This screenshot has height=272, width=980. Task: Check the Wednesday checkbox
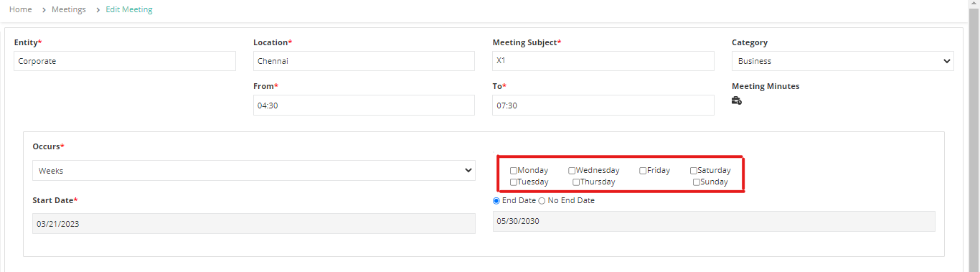pyautogui.click(x=572, y=171)
